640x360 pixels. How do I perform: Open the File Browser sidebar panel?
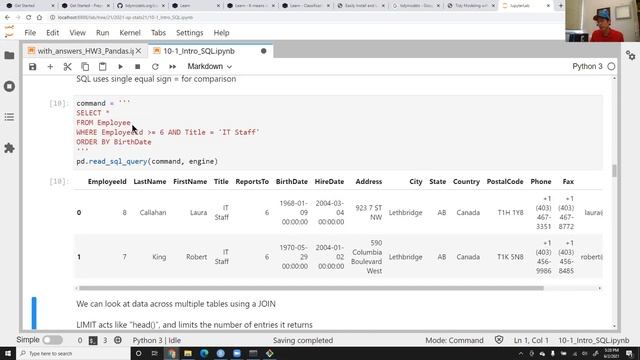click(9, 56)
